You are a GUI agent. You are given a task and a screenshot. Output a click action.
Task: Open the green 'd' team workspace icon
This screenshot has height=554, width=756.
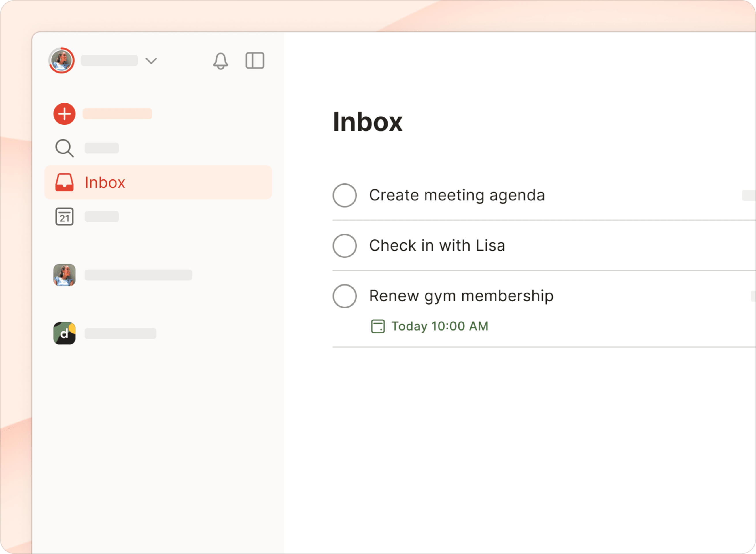[x=65, y=333]
